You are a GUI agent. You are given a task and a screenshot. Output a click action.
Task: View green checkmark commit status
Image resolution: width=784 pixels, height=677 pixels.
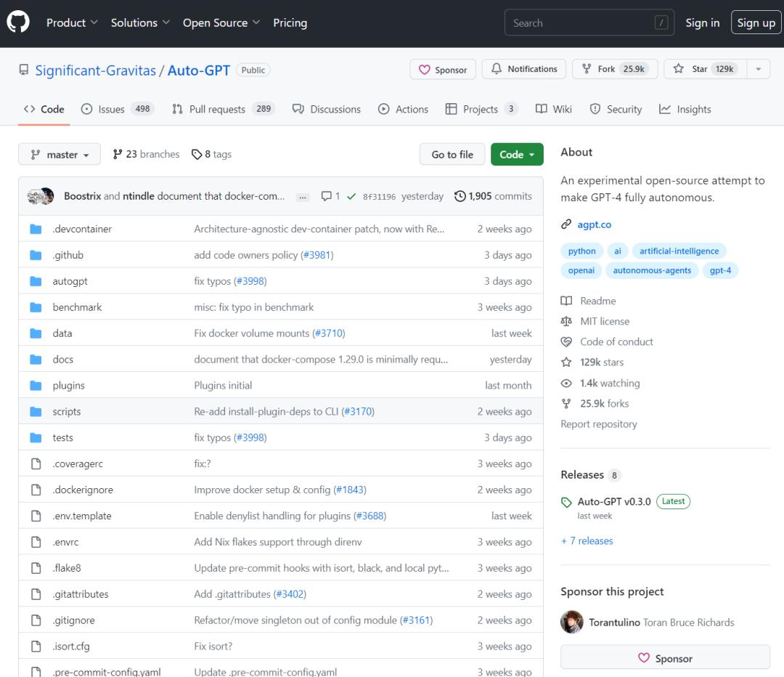pyautogui.click(x=351, y=196)
